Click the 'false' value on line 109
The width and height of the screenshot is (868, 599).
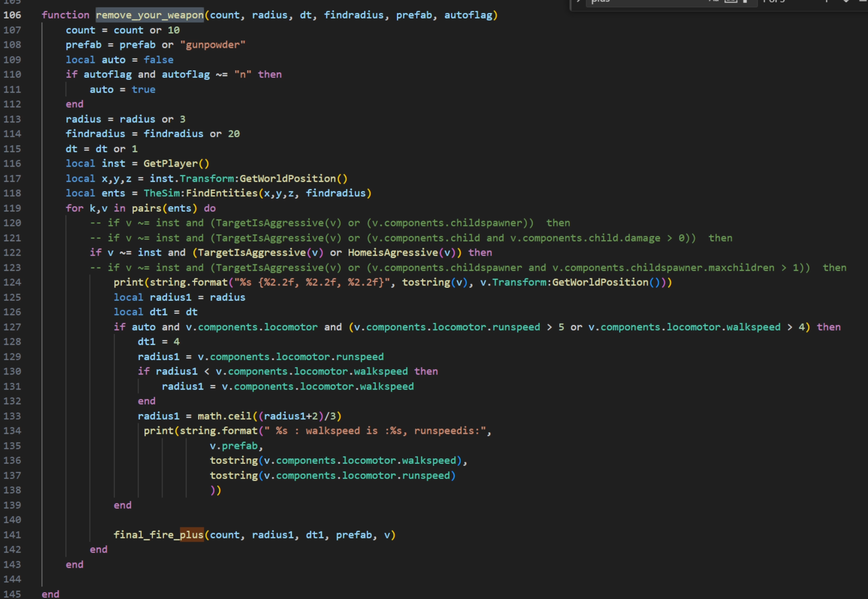pos(158,60)
